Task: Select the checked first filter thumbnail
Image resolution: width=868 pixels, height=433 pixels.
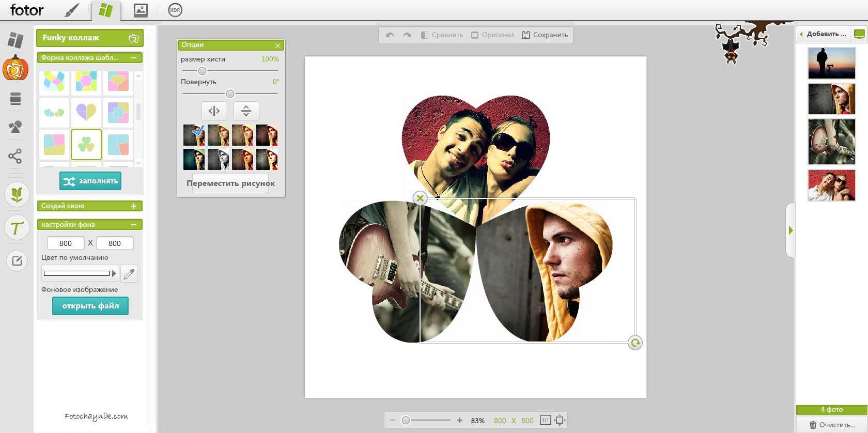Action: coord(194,135)
